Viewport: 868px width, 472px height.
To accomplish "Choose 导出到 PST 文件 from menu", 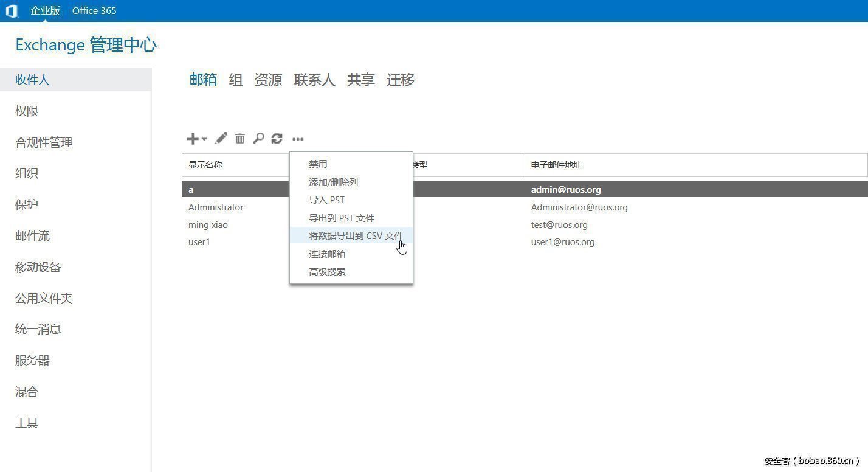I will (342, 218).
